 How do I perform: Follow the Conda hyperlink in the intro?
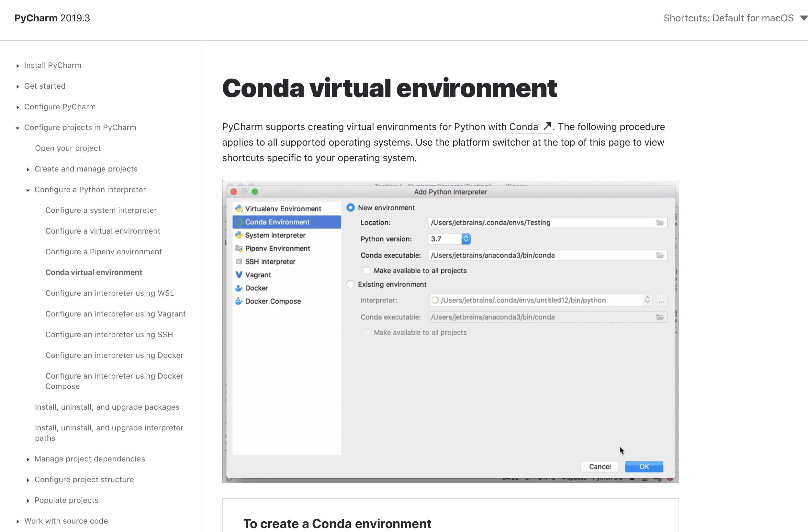[523, 127]
